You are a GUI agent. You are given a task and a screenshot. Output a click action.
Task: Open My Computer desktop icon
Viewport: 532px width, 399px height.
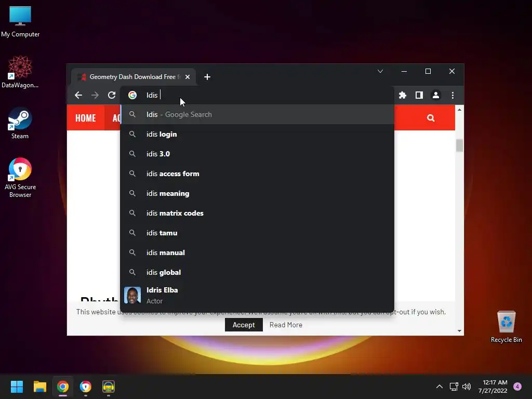[x=20, y=22]
